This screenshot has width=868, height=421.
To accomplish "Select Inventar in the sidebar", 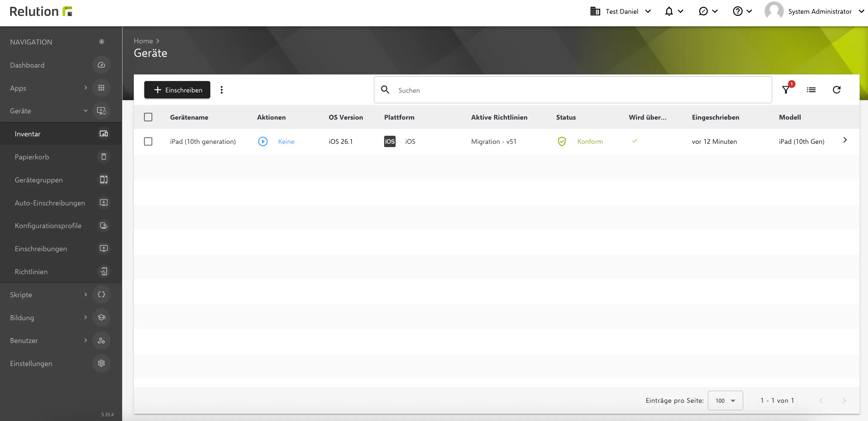I will [x=28, y=134].
